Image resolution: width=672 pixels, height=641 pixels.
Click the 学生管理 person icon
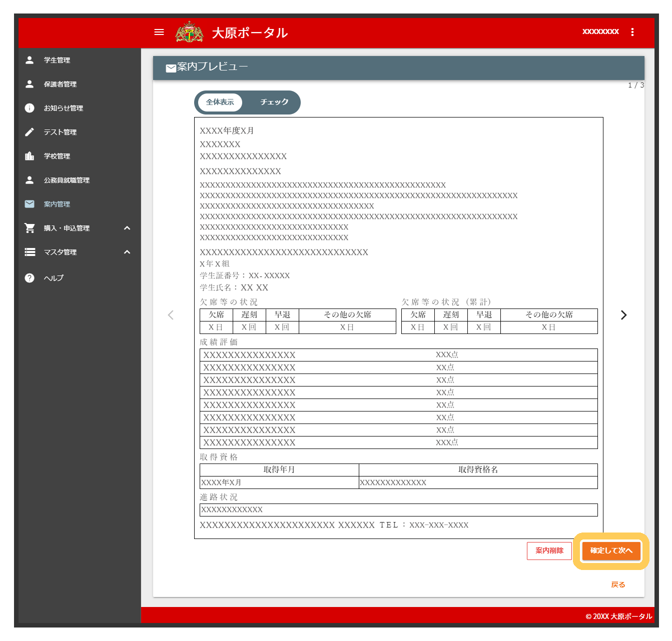click(30, 60)
